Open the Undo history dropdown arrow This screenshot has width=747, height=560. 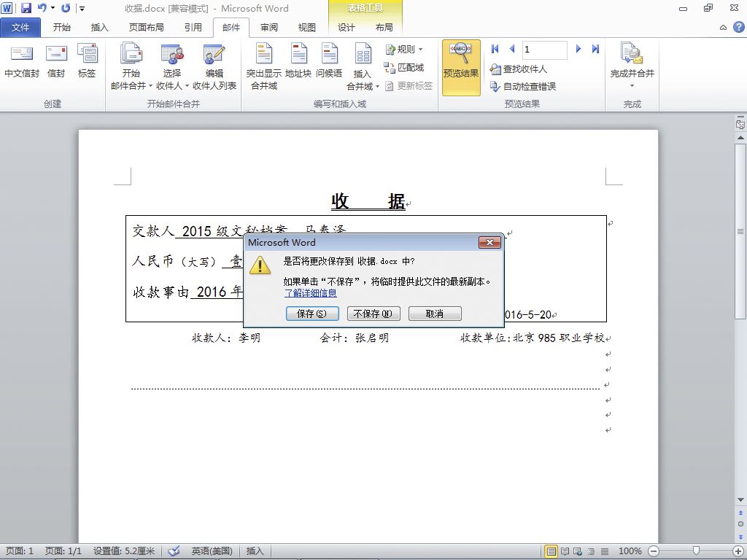point(53,8)
